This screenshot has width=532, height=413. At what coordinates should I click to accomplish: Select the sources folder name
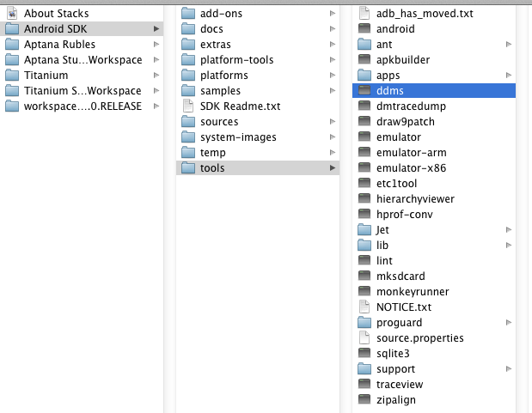coord(219,122)
